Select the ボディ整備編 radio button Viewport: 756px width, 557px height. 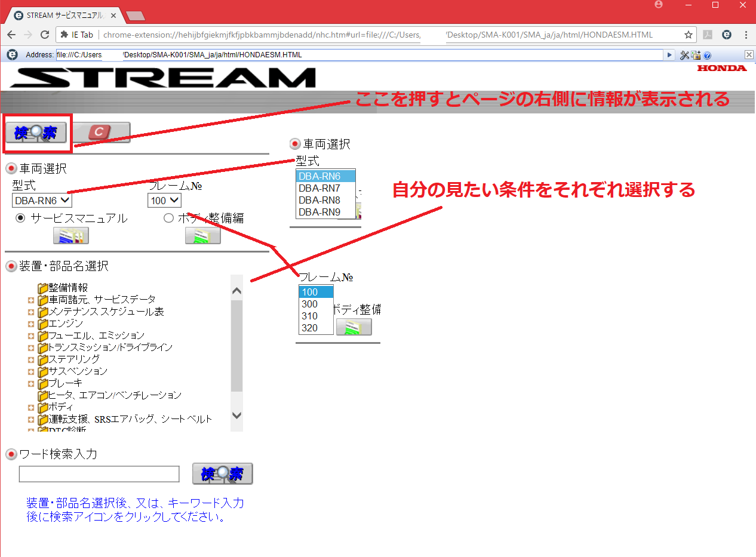pyautogui.click(x=168, y=219)
